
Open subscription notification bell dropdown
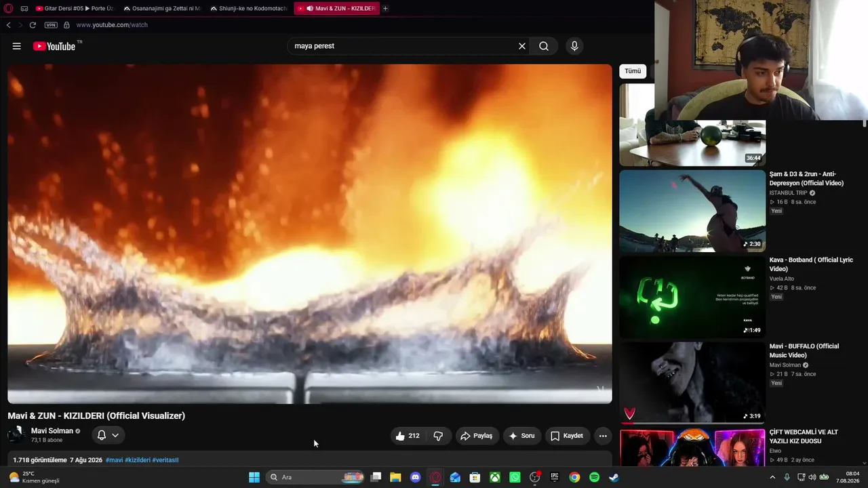(x=108, y=435)
